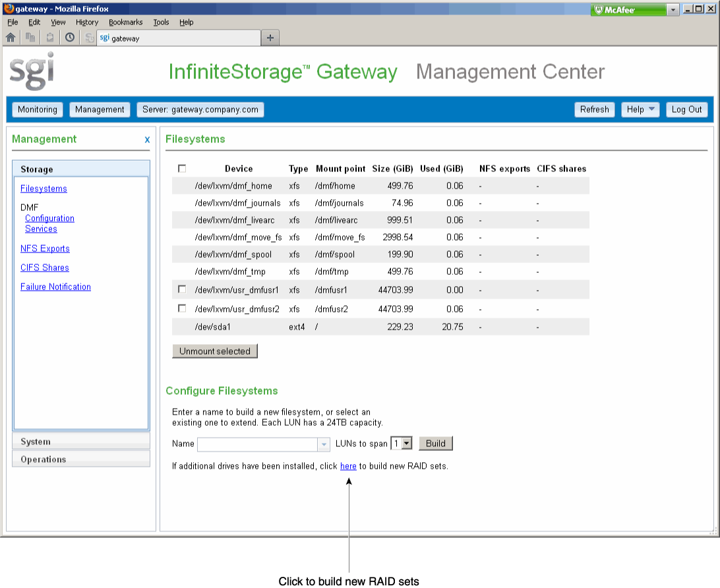Screen dimensions: 720x588
Task: Open the Help dropdown in blue bar
Action: click(x=640, y=109)
